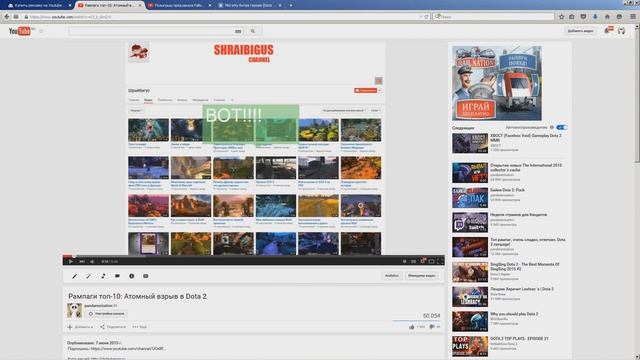
Task: Skip to the next video in the player
Action: pyautogui.click(x=82, y=261)
